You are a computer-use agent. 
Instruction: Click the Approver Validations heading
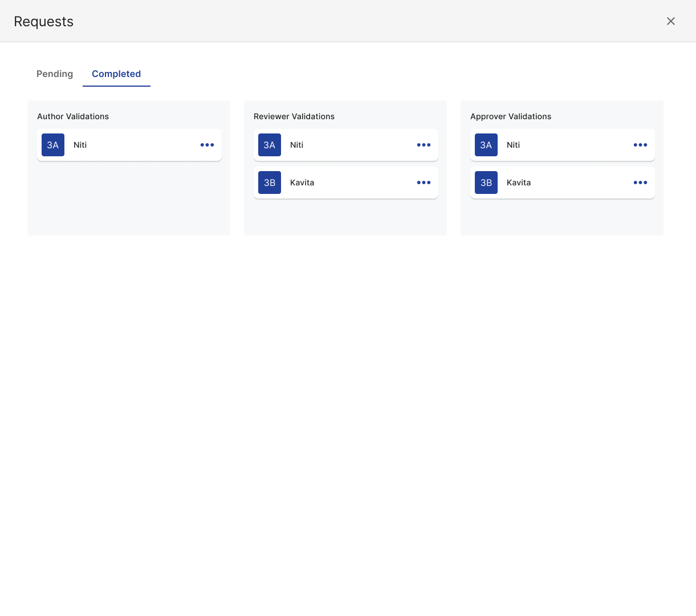coord(511,116)
